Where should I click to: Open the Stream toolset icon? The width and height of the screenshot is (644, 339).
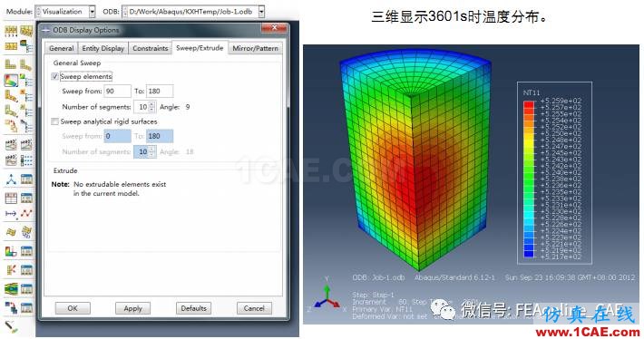click(x=11, y=288)
